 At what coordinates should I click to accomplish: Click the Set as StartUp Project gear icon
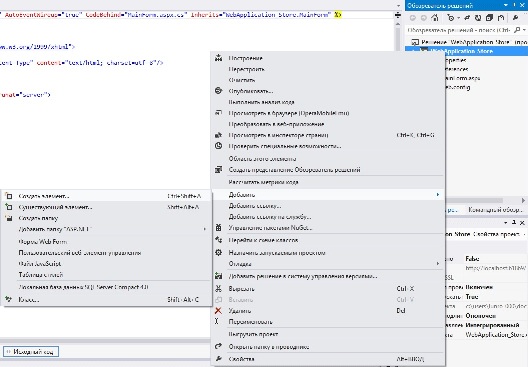[x=219, y=252]
